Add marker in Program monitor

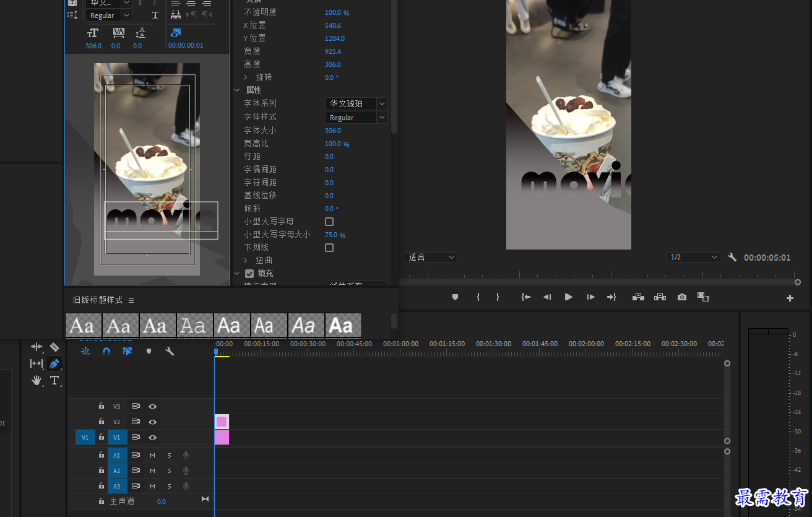[x=455, y=297]
